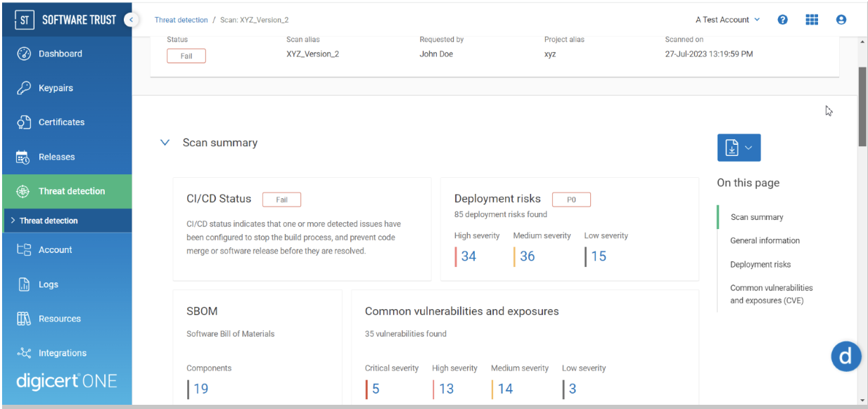Collapse the sidebar with arrow button
This screenshot has height=409, width=868.
pos(131,20)
